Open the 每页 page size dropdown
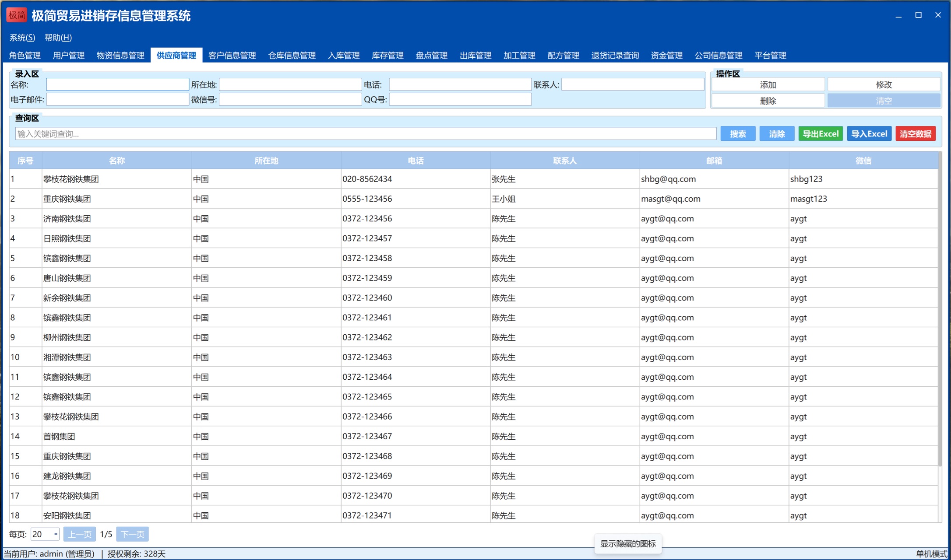The height and width of the screenshot is (560, 951). pyautogui.click(x=45, y=534)
